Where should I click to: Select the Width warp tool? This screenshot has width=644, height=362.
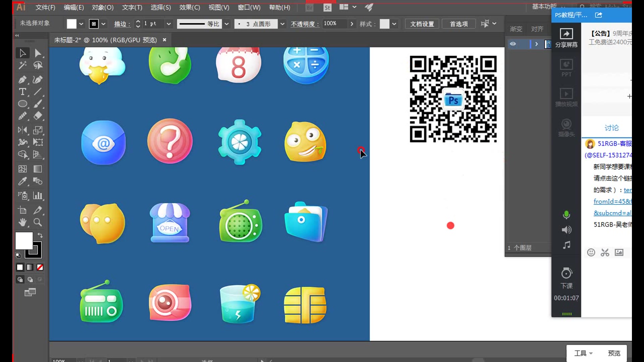(22, 142)
